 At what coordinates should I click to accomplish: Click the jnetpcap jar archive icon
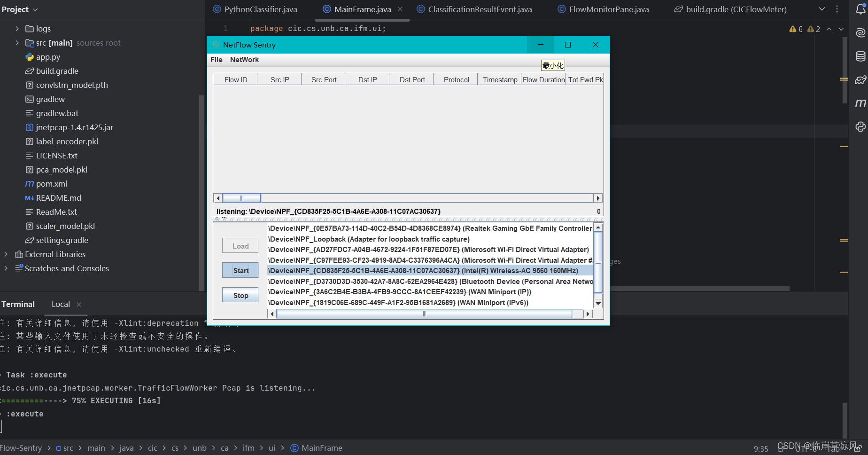coord(30,127)
